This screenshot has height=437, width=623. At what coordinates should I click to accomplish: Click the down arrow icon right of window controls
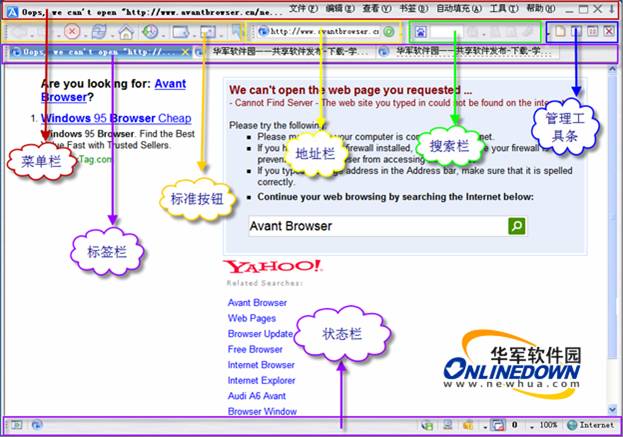tap(612, 9)
